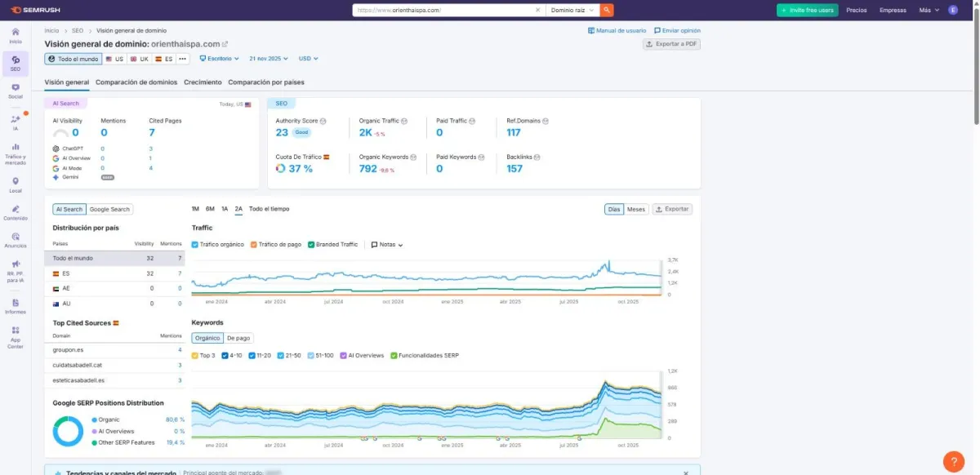Open the App Center
Image resolution: width=980 pixels, height=475 pixels.
[x=16, y=337]
